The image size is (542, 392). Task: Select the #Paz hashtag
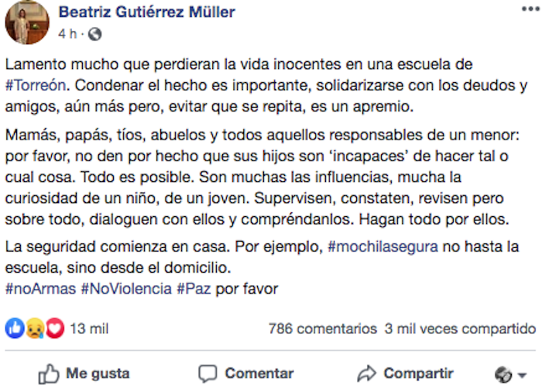[x=194, y=290]
